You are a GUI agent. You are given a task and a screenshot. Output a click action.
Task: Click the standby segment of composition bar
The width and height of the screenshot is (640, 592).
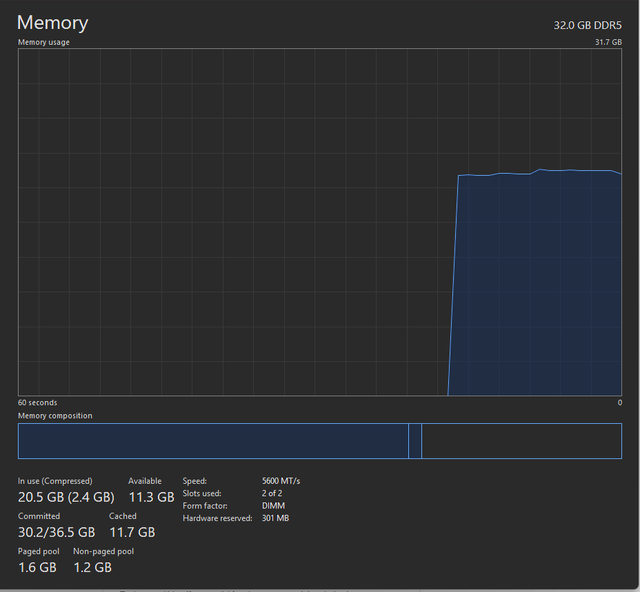coord(522,441)
